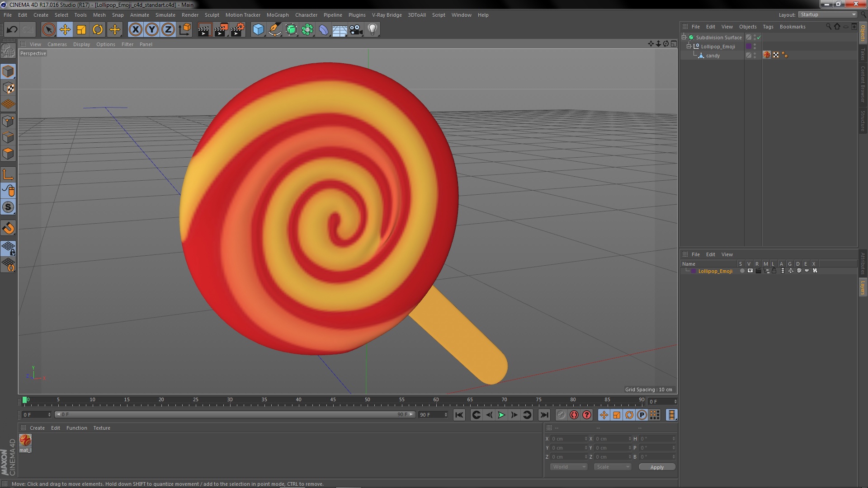868x488 pixels.
Task: Open viewport Cameras menu
Action: click(x=57, y=44)
